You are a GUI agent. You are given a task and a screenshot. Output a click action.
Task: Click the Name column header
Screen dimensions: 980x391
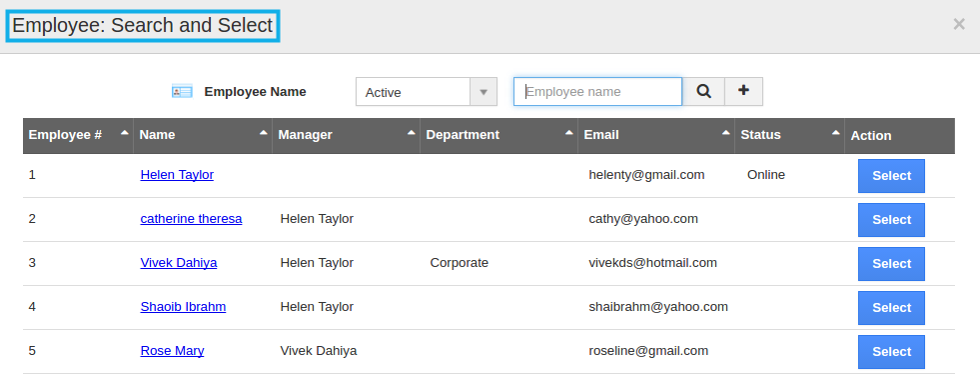pos(203,135)
